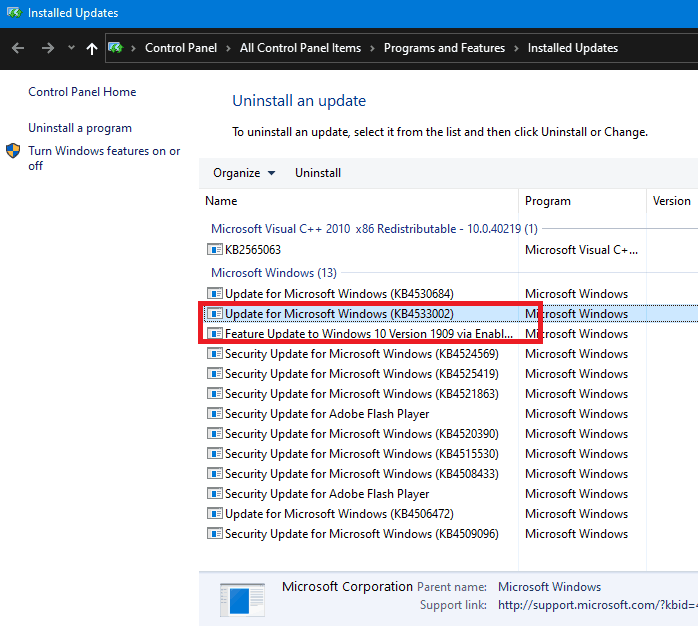
Task: Select Installed Updates breadcrumb segment
Action: click(x=572, y=48)
